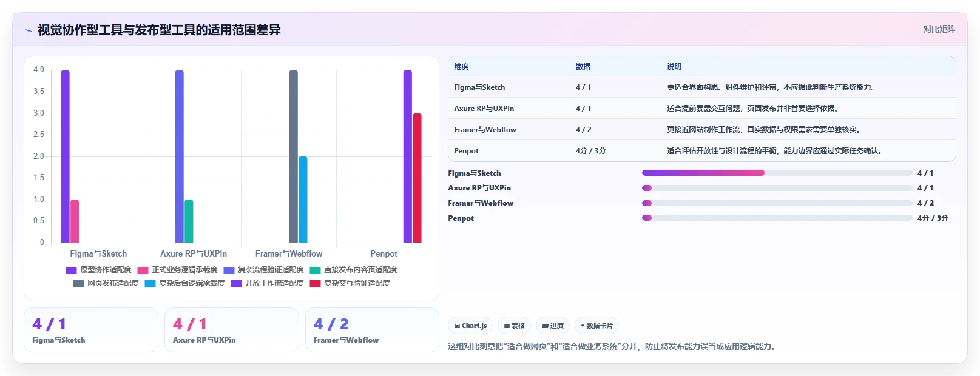
Task: Click the Penpot progress bar
Action: tap(777, 218)
